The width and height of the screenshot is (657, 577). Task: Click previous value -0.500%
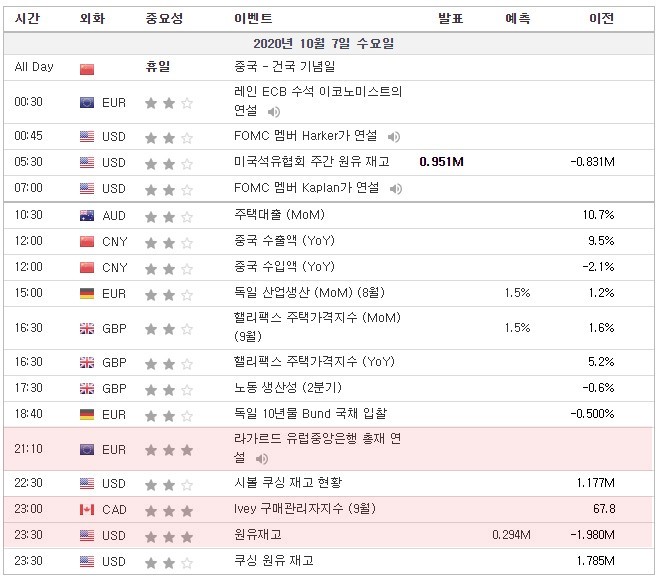click(592, 414)
